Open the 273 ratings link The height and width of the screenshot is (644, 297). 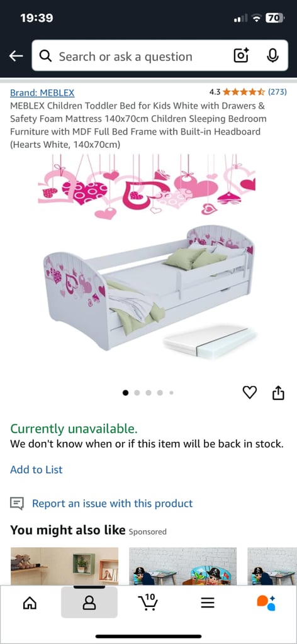278,92
